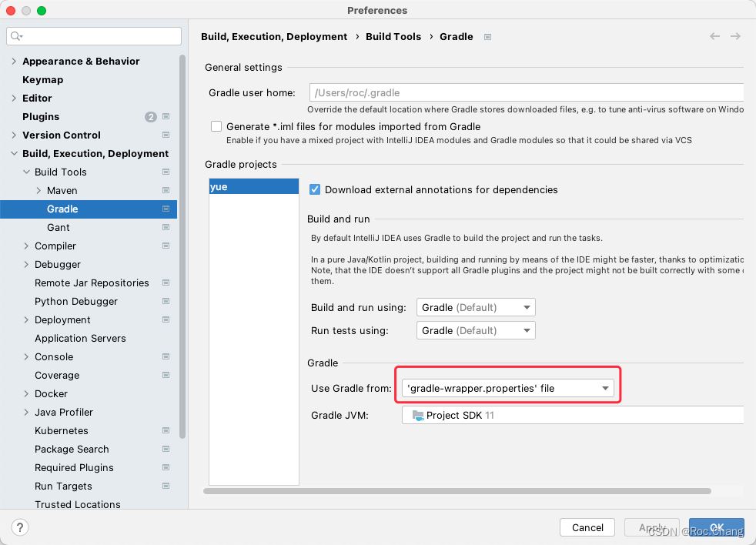Image resolution: width=756 pixels, height=545 pixels.
Task: Click the project-level icon next to Python Debugger
Action: 166,301
